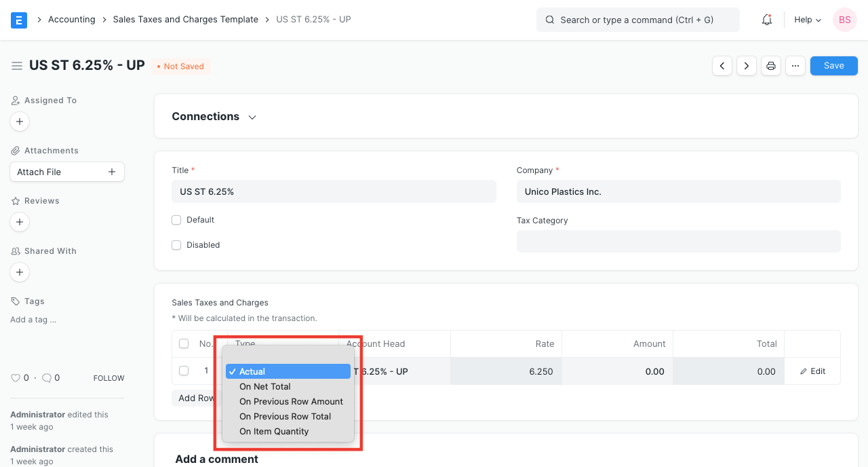Click the ERPNext logo icon

point(18,20)
